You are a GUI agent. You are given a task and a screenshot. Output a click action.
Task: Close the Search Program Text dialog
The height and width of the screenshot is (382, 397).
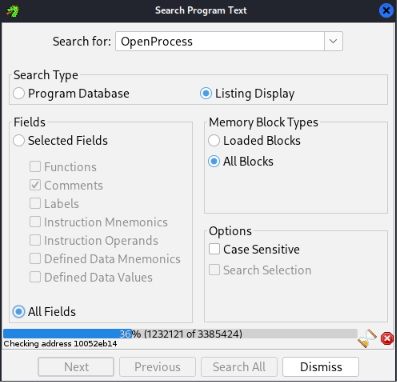click(386, 11)
